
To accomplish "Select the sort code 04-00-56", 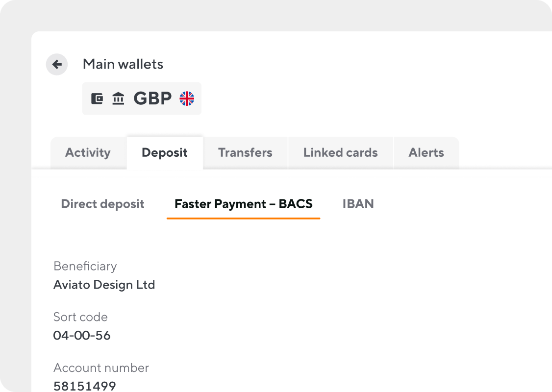I will coord(82,335).
